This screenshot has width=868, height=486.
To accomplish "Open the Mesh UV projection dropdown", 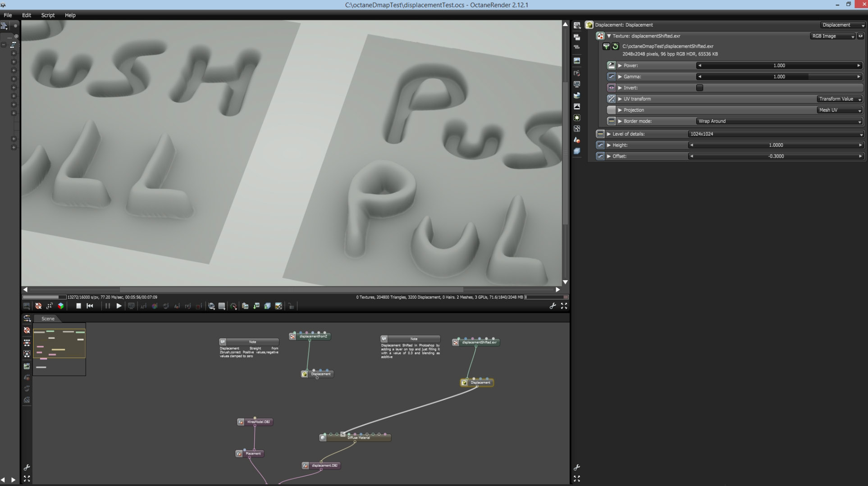I will click(x=840, y=110).
